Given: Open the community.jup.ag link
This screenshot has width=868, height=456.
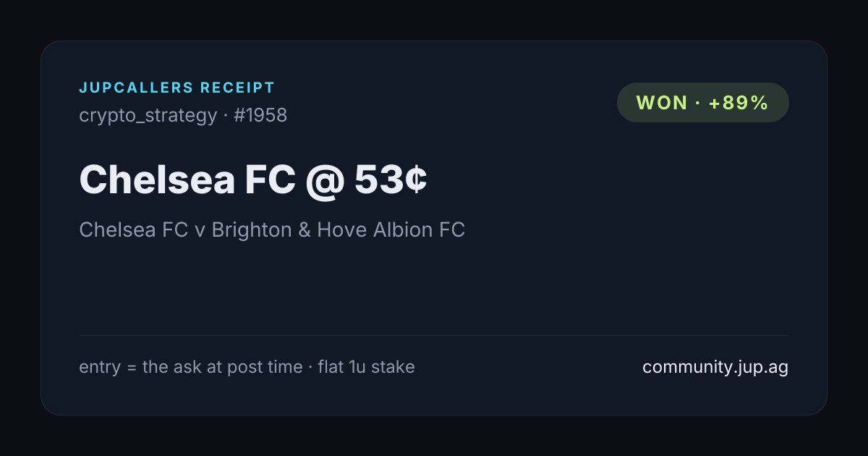Looking at the screenshot, I should pyautogui.click(x=715, y=367).
